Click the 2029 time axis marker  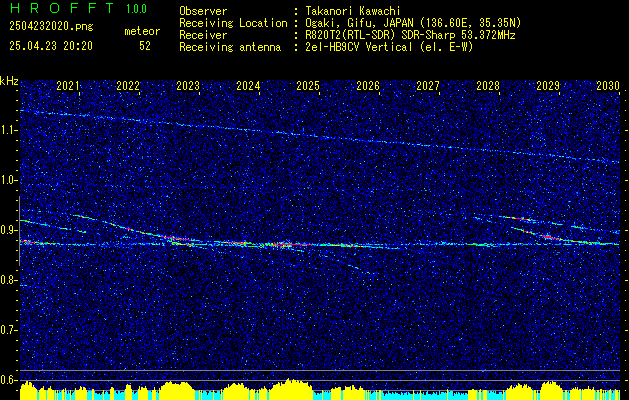pos(548,85)
